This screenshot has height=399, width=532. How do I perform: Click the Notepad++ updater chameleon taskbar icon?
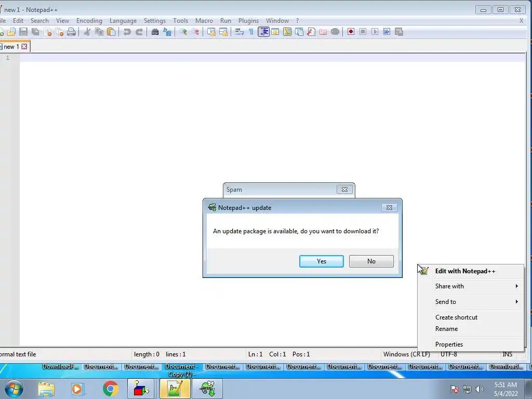point(207,389)
